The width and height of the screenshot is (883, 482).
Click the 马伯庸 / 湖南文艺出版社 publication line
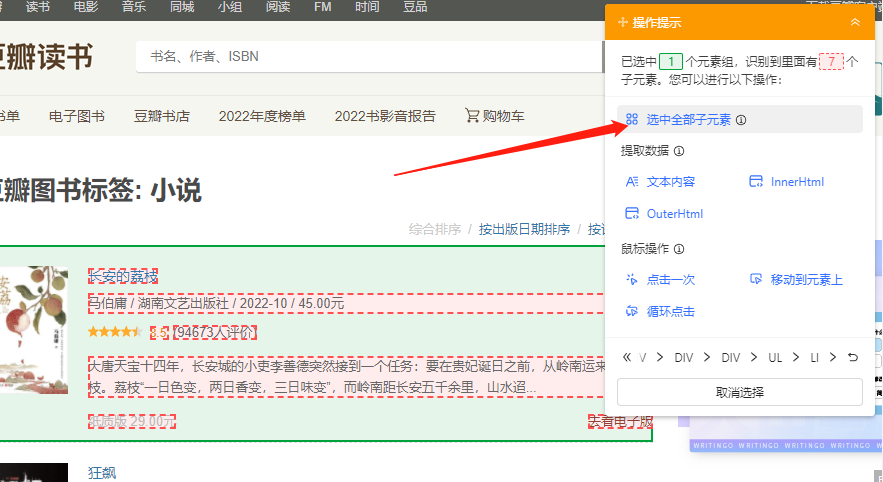(216, 303)
